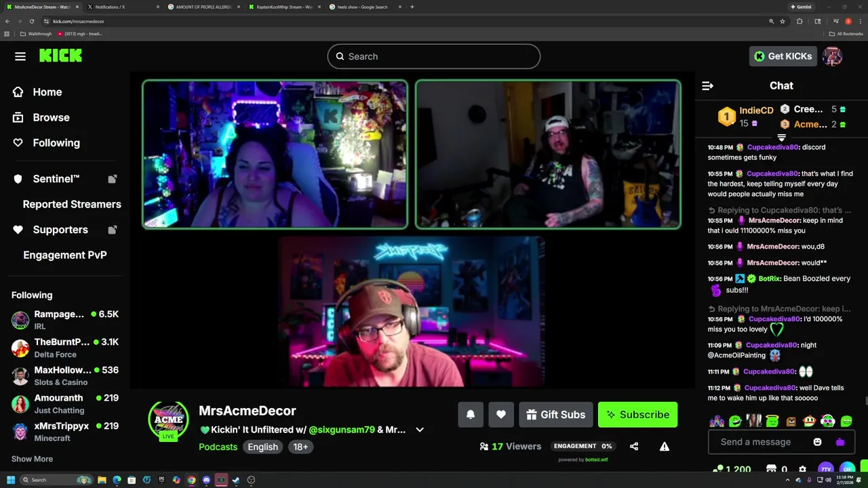Image resolution: width=868 pixels, height=488 pixels.
Task: Show More followed channels
Action: click(x=32, y=459)
